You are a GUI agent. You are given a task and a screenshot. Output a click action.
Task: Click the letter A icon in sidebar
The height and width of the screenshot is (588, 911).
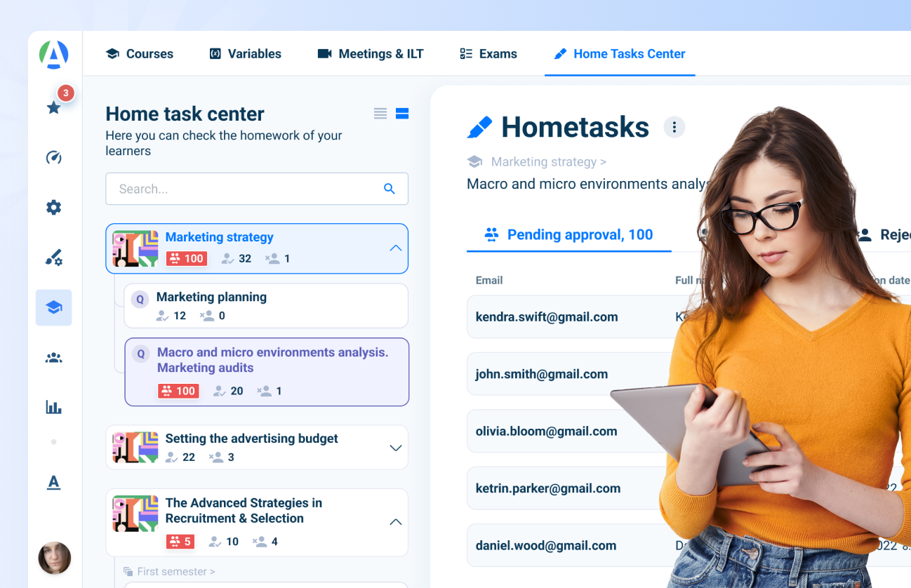pyautogui.click(x=53, y=482)
